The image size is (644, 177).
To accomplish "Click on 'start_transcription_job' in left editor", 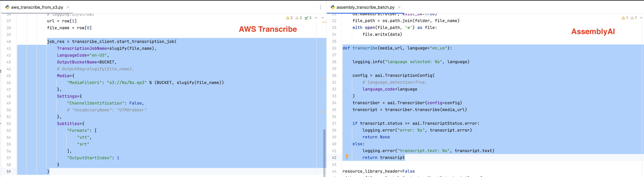I will click(x=146, y=42).
